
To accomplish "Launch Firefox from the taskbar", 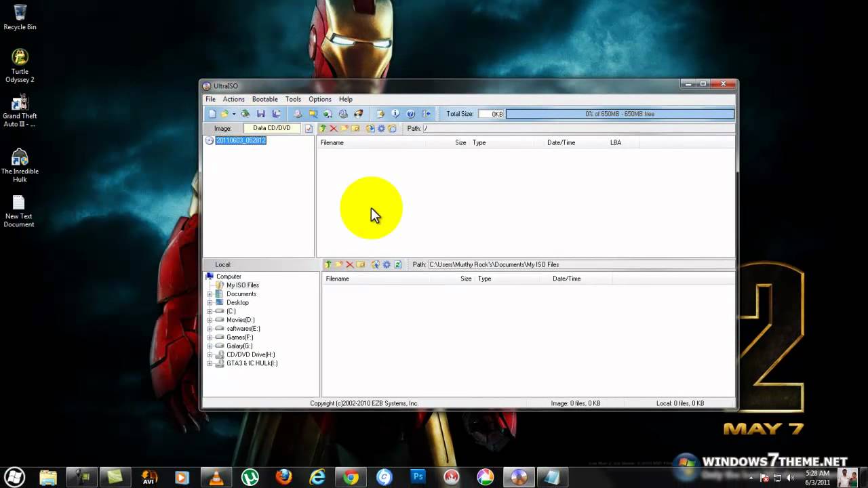I will (283, 477).
